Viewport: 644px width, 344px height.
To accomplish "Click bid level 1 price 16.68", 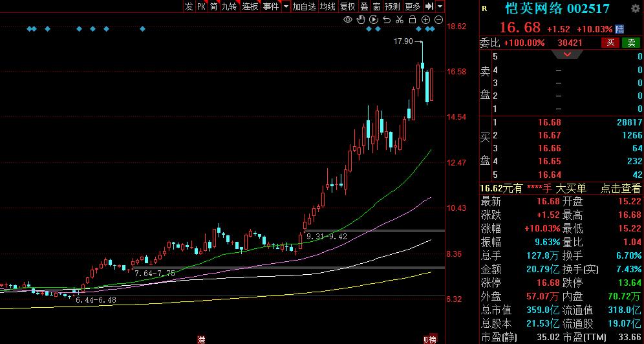I will pos(549,122).
